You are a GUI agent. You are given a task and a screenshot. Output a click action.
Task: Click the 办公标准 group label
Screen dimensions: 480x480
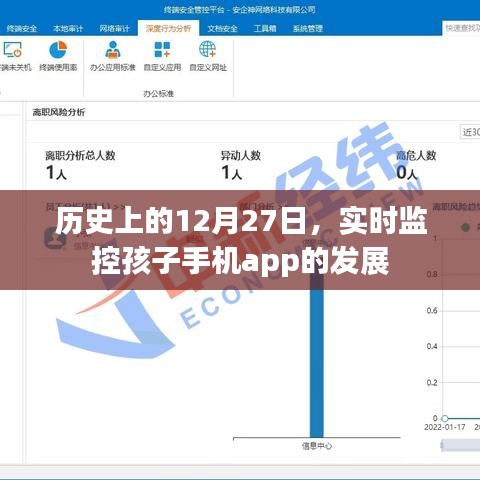coord(159,93)
